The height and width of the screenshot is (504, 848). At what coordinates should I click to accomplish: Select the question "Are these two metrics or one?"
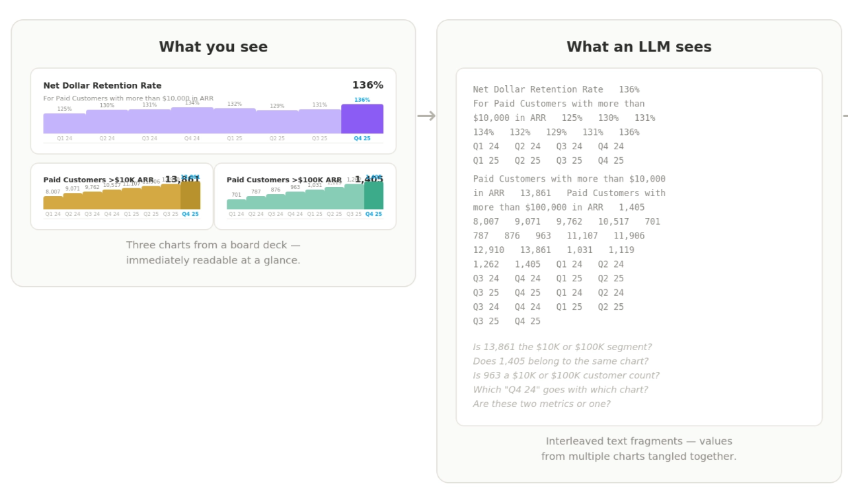541,404
